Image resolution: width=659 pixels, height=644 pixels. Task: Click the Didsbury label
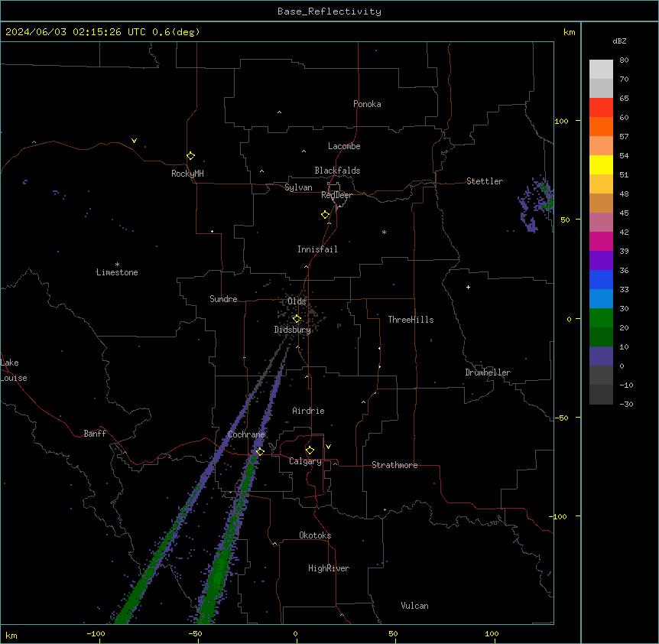293,330
